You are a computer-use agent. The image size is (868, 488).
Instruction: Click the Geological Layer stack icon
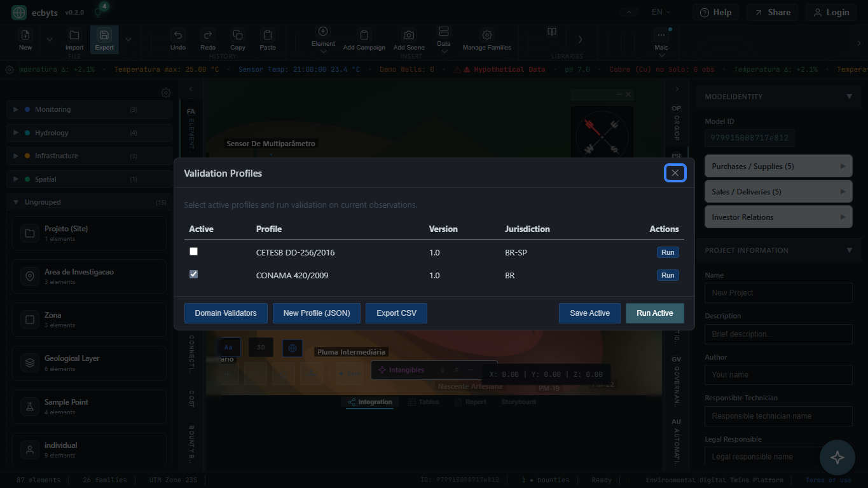[29, 363]
